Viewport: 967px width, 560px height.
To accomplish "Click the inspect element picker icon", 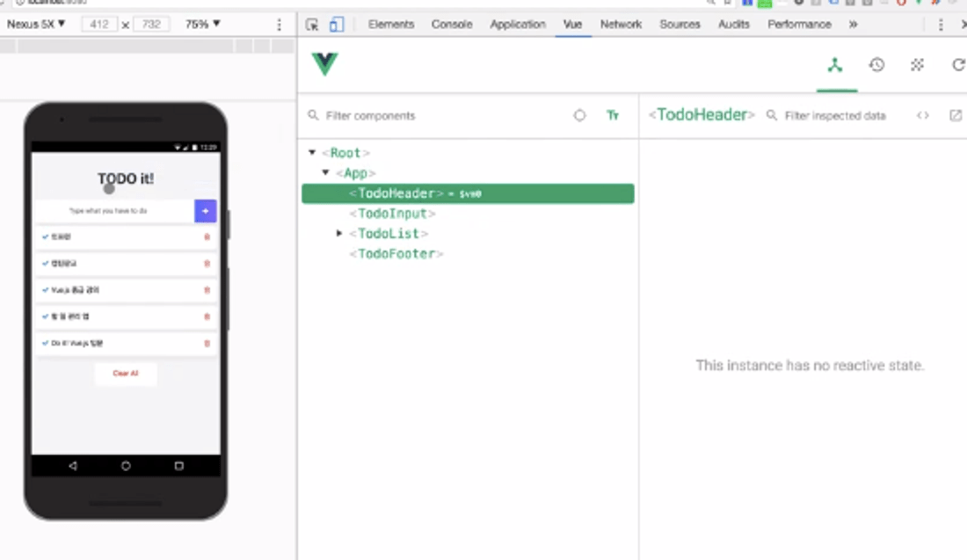I will tap(314, 25).
